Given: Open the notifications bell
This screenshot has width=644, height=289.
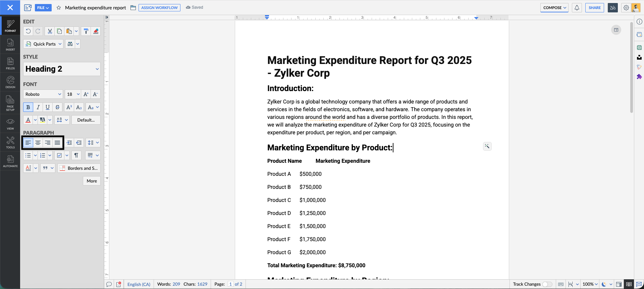Looking at the screenshot, I should click(x=577, y=8).
